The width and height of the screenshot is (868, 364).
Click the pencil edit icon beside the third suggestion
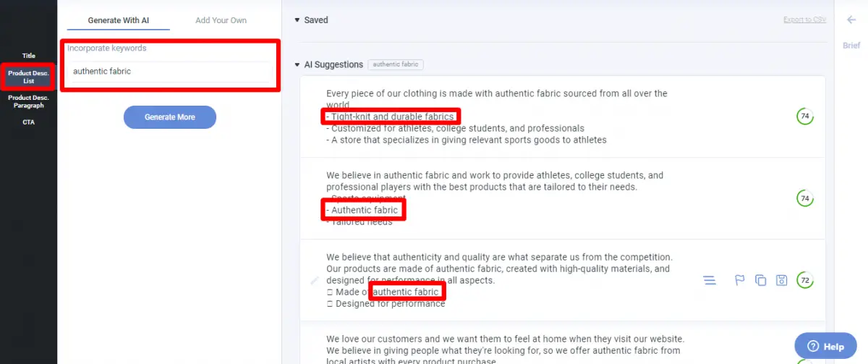315,280
